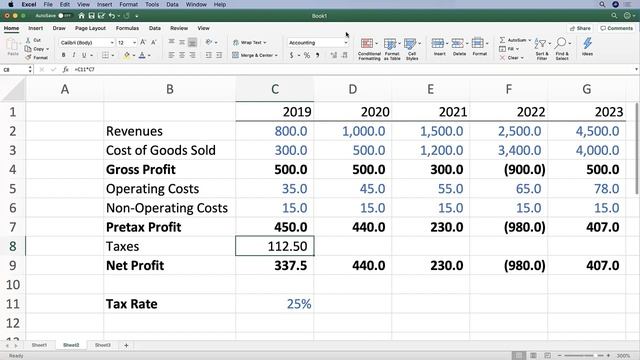This screenshot has width=640, height=360.
Task: Add a new sheet with the plus button
Action: tap(126, 345)
